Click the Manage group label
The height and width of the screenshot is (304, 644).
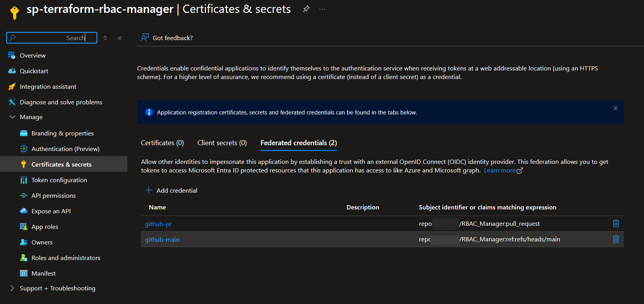pyautogui.click(x=31, y=117)
